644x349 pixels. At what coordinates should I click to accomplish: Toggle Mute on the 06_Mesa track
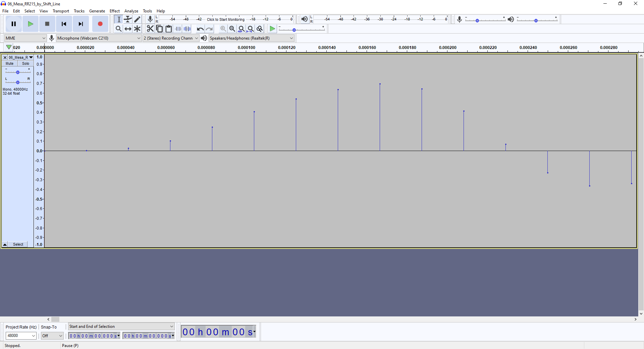pos(9,63)
